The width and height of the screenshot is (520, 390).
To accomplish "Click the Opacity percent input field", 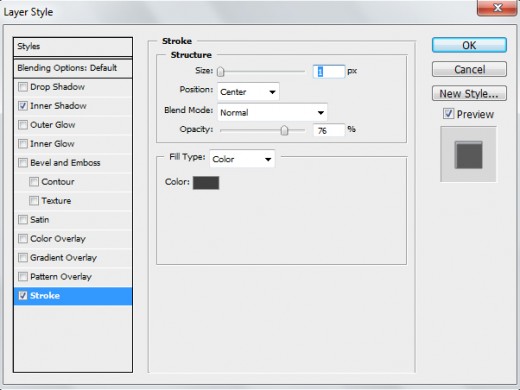I will coord(329,130).
